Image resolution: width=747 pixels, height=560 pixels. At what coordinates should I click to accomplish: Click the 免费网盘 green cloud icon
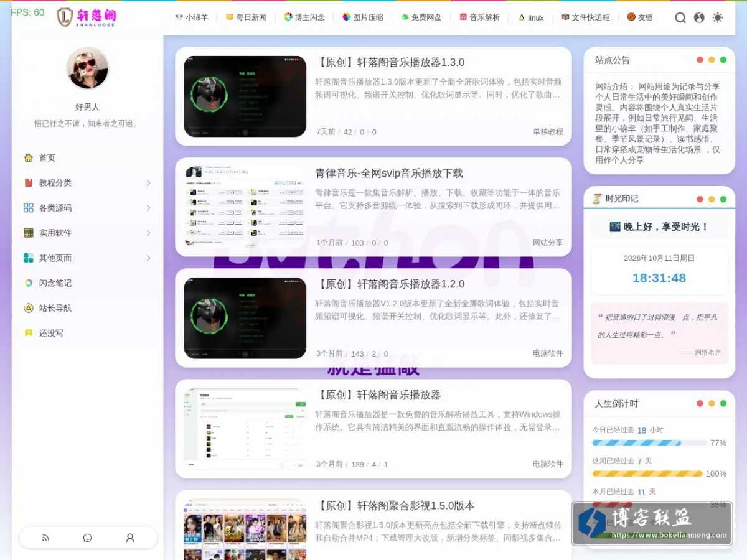coord(405,17)
